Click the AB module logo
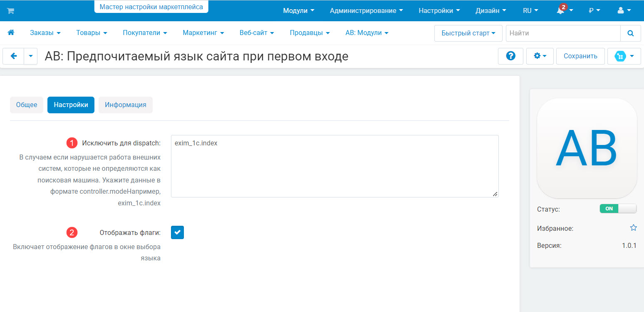This screenshot has height=312, width=644. pos(587,148)
